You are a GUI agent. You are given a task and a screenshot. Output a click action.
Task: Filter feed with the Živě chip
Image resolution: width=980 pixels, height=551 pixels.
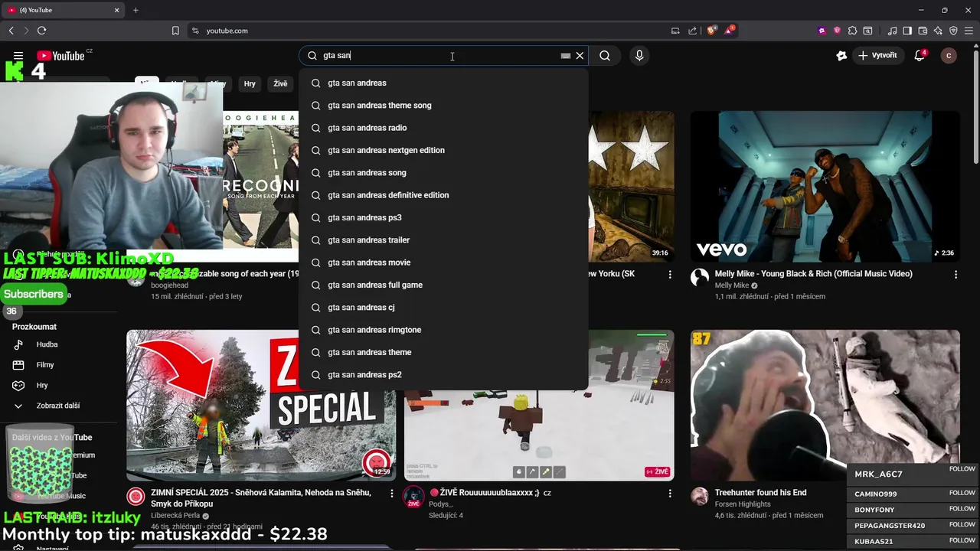(280, 84)
